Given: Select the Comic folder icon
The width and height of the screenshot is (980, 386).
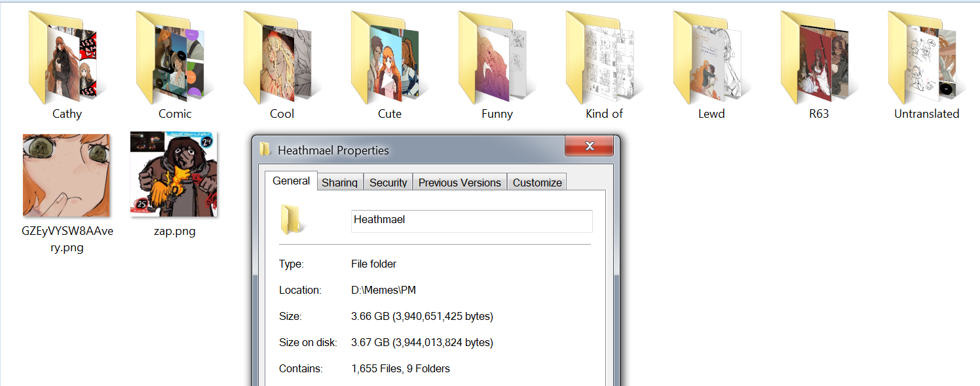Looking at the screenshot, I should (172, 57).
